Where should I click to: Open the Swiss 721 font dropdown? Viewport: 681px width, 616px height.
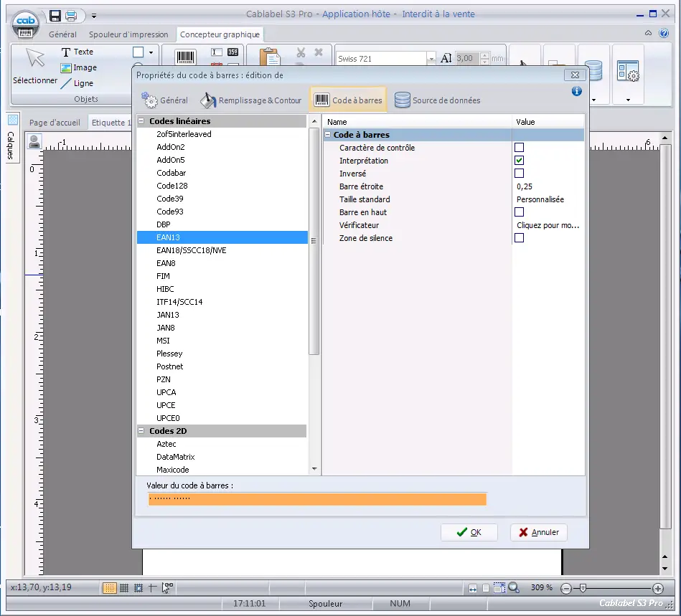pyautogui.click(x=431, y=59)
